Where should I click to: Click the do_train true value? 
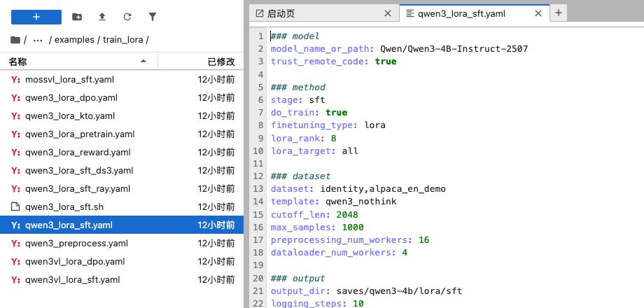click(337, 113)
